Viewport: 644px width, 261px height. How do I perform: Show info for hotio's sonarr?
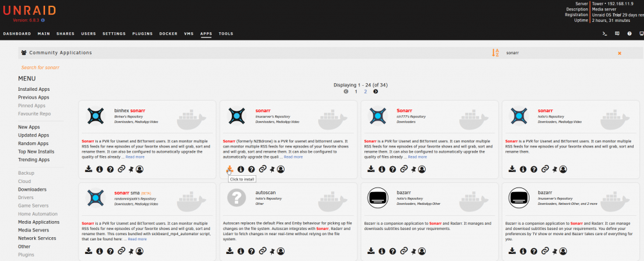click(x=523, y=169)
